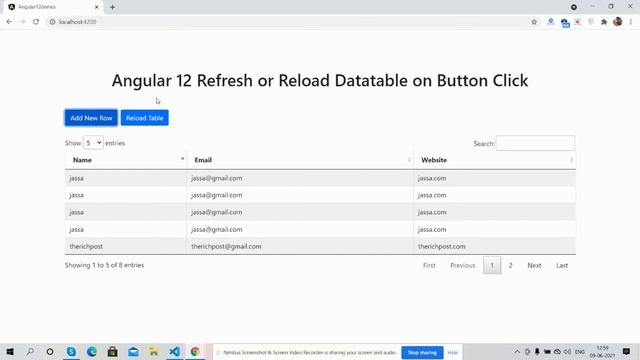Click the Add New Row button
Viewport: 640px width, 360px height.
click(x=91, y=118)
